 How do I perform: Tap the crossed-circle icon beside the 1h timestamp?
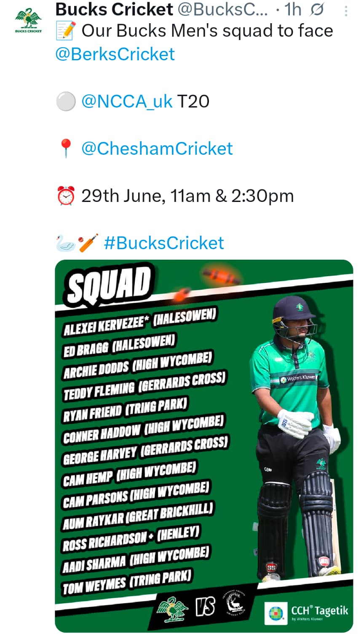tap(317, 10)
